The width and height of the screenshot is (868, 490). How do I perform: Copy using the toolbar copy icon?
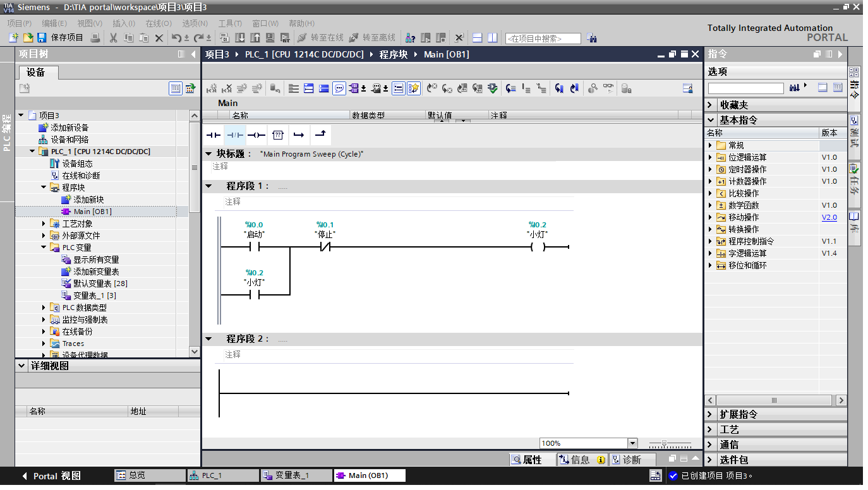128,38
